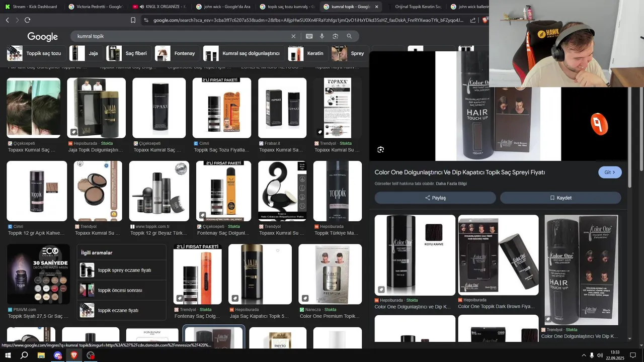This screenshot has height=362, width=644.
Task: Open Windows Start menu
Action: 8,355
